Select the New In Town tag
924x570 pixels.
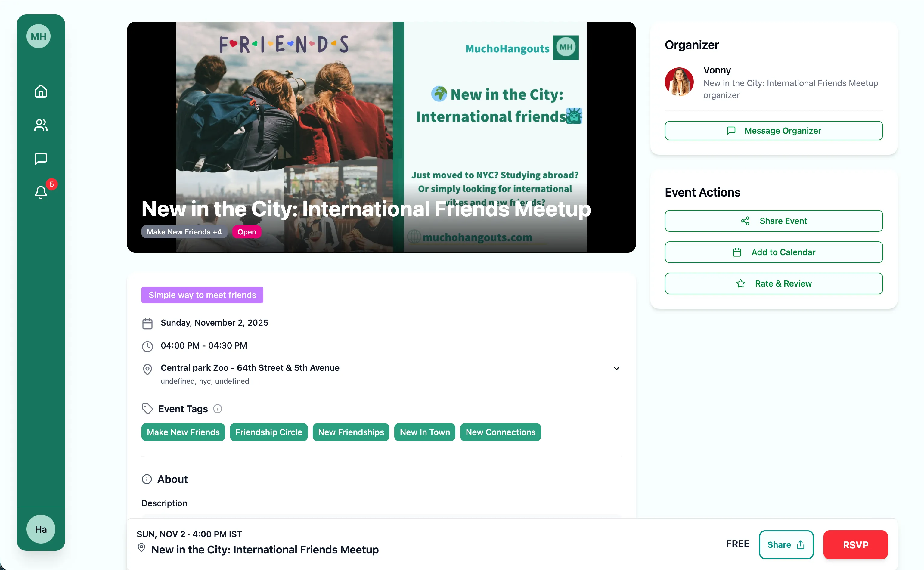pyautogui.click(x=424, y=432)
